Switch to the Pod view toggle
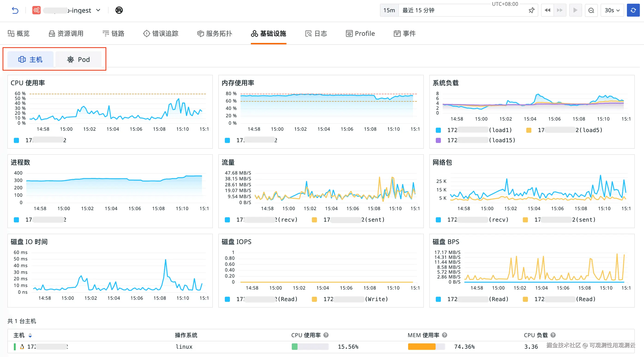 click(78, 60)
